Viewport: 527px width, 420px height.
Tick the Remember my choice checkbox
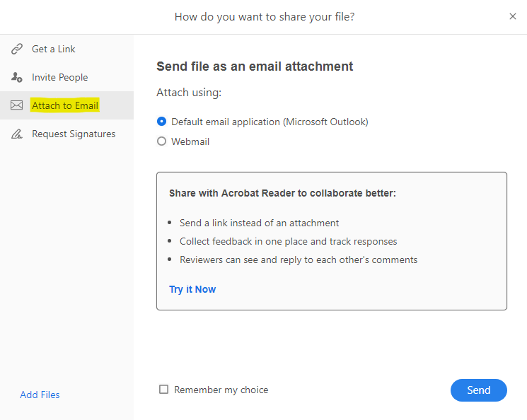(163, 390)
